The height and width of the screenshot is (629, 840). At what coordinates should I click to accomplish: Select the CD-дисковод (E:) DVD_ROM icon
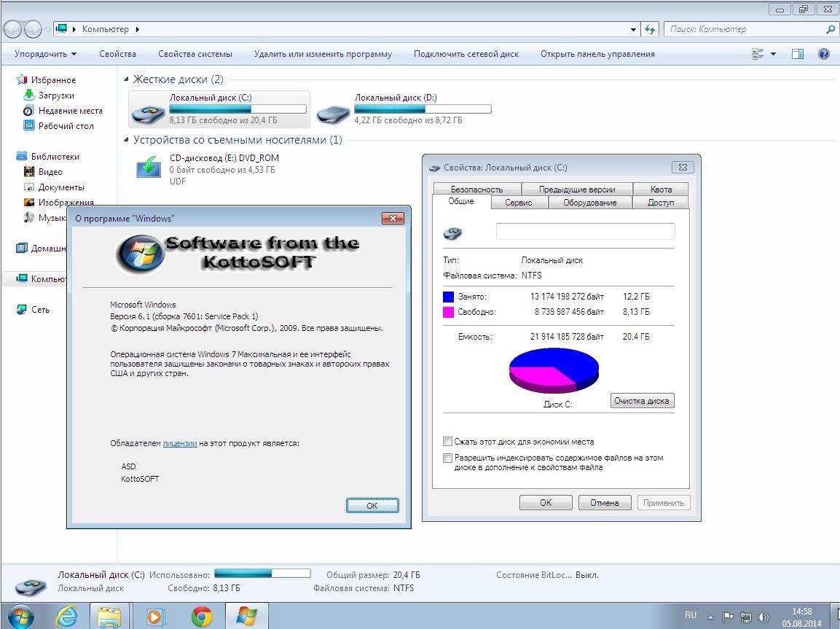pyautogui.click(x=149, y=167)
